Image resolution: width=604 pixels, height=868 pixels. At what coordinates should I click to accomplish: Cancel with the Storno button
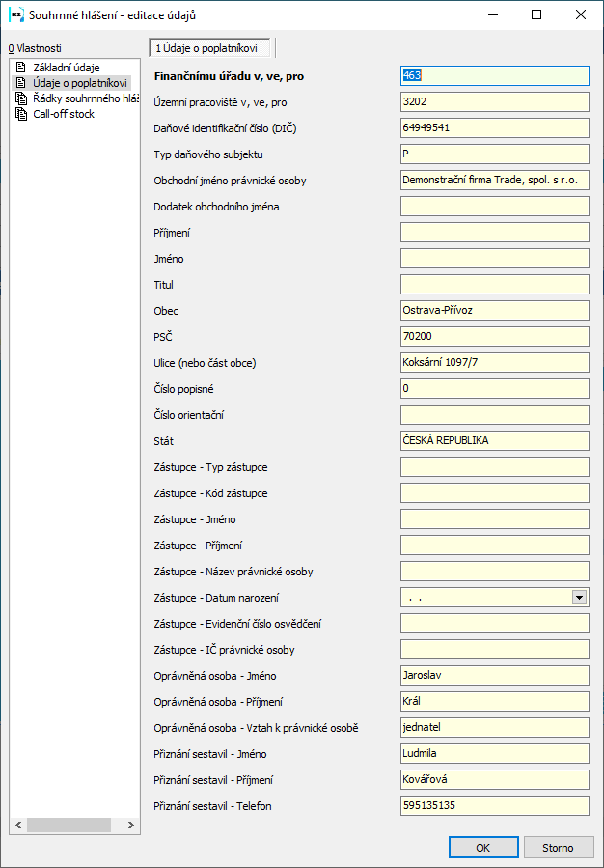click(x=558, y=848)
